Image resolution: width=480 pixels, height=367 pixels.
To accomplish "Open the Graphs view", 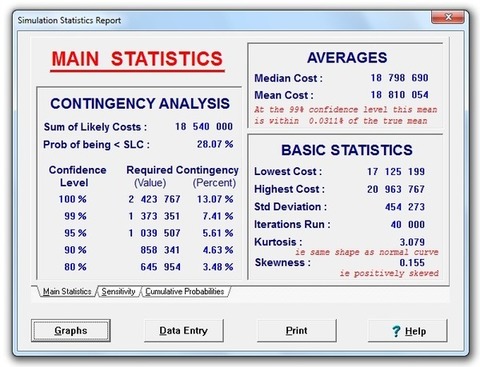I will click(71, 330).
